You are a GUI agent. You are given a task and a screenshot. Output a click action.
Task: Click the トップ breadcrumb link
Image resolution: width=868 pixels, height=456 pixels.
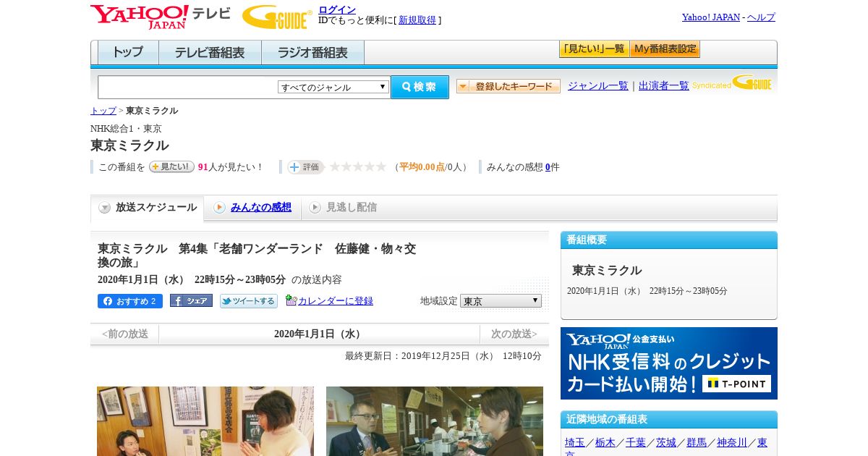click(x=103, y=111)
